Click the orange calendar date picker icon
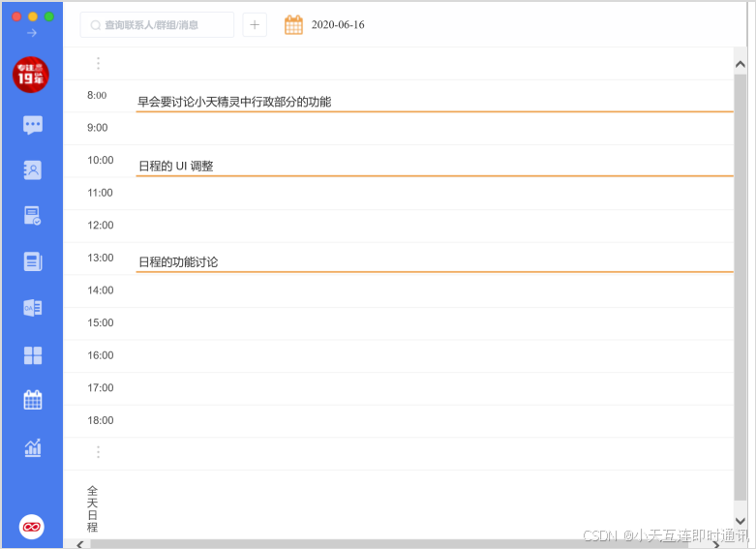The width and height of the screenshot is (756, 549). tap(293, 25)
